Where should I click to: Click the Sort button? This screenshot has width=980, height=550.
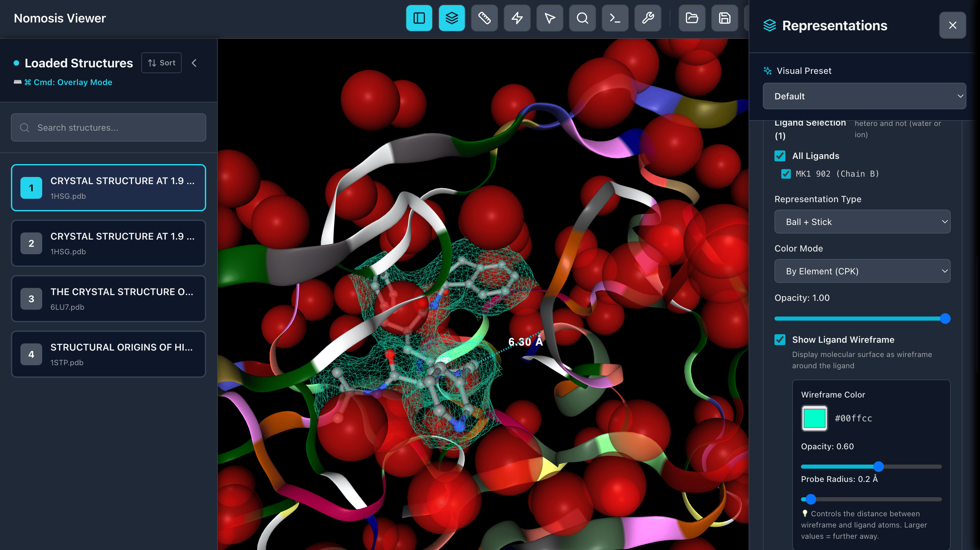tap(161, 63)
